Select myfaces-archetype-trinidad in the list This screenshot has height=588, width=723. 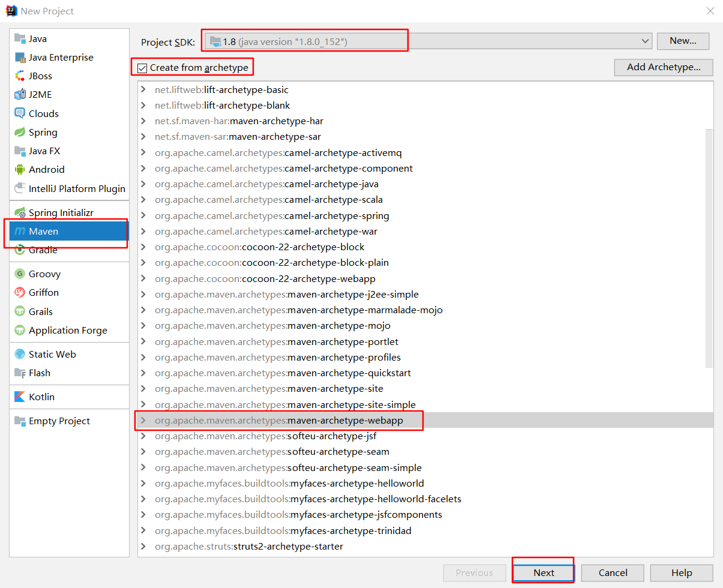click(x=425, y=530)
